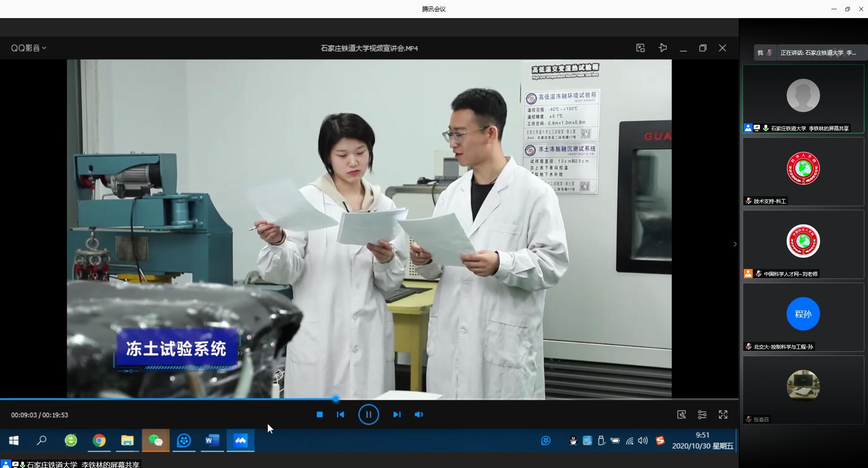Open the battery status tray icon

(615, 440)
